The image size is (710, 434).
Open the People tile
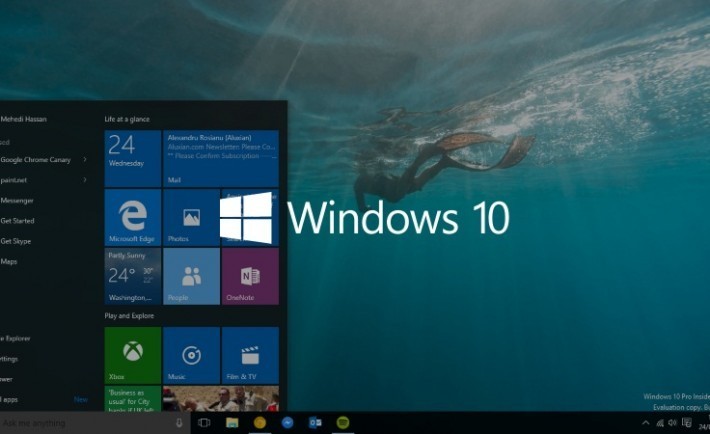(192, 276)
